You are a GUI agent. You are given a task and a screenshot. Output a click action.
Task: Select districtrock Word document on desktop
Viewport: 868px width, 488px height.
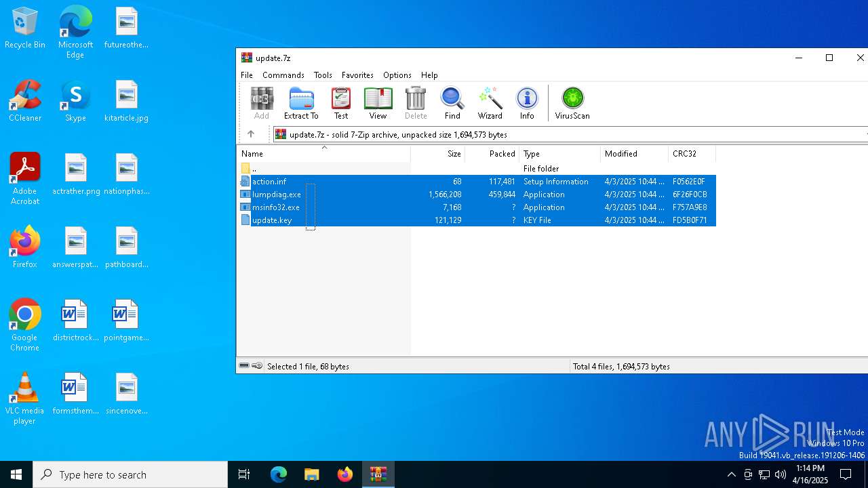click(x=75, y=321)
